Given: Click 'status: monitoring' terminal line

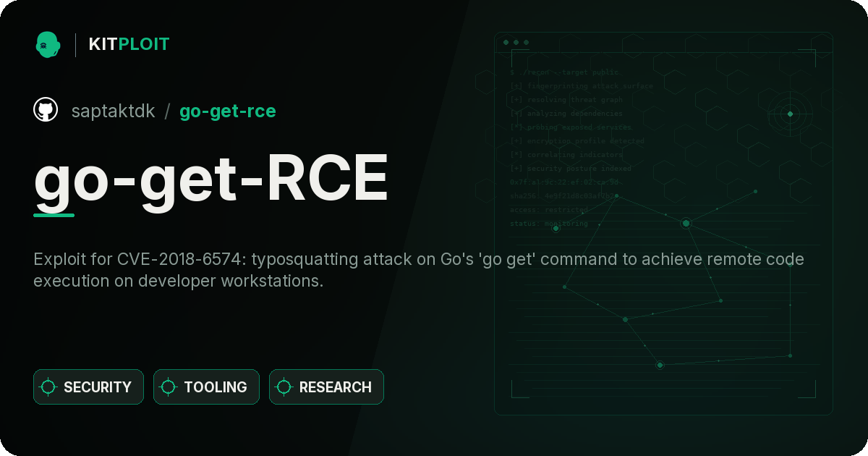Looking at the screenshot, I should click(549, 223).
